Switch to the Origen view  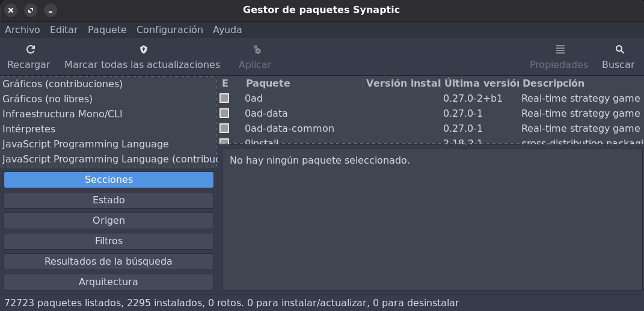pos(109,221)
